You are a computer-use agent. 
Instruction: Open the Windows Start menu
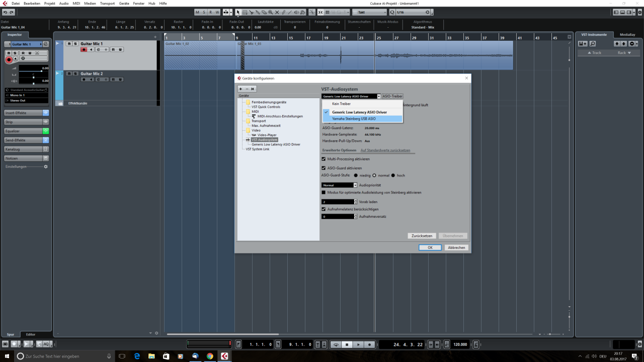7,356
